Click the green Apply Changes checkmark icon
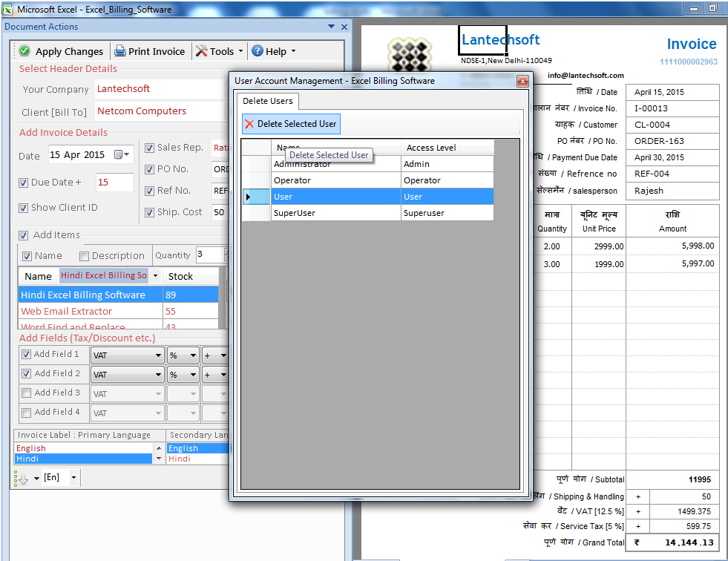 pos(24,50)
